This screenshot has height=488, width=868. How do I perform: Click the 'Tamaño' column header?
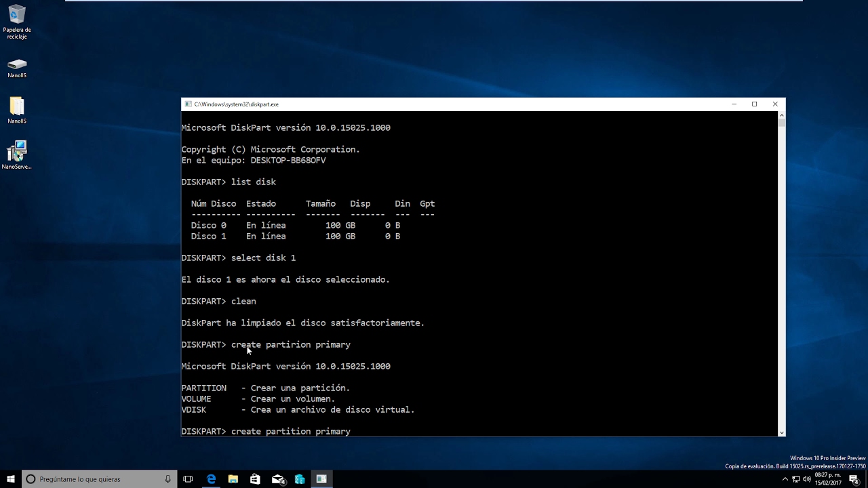(321, 204)
